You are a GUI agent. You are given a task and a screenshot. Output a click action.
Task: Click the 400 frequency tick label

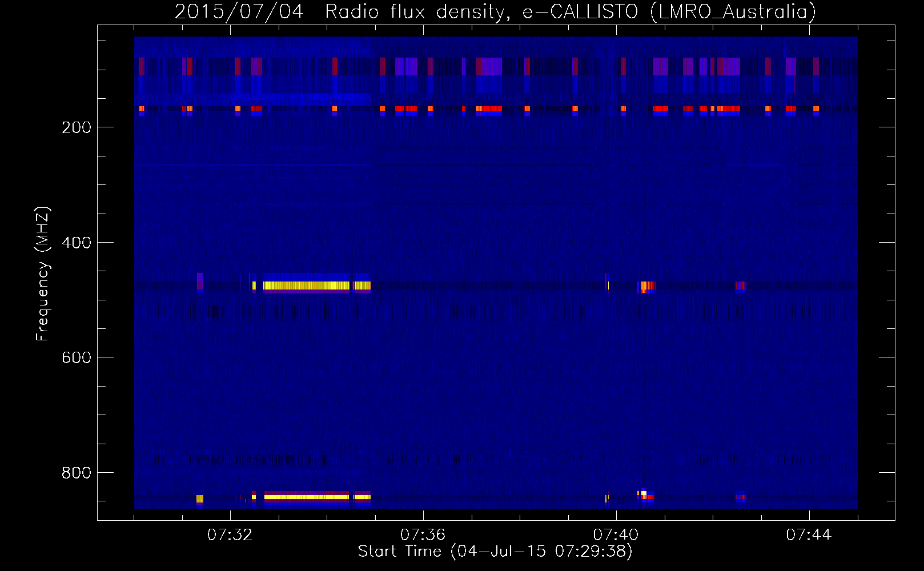pos(77,243)
